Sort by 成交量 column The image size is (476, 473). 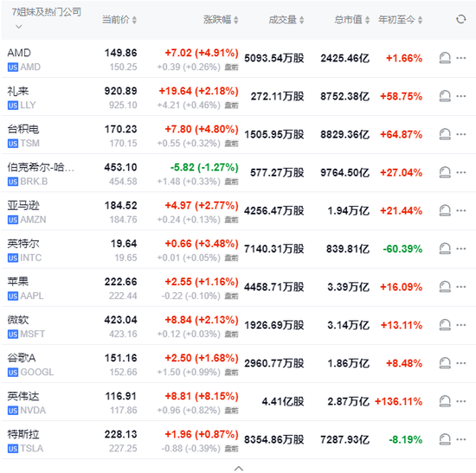tap(286, 20)
